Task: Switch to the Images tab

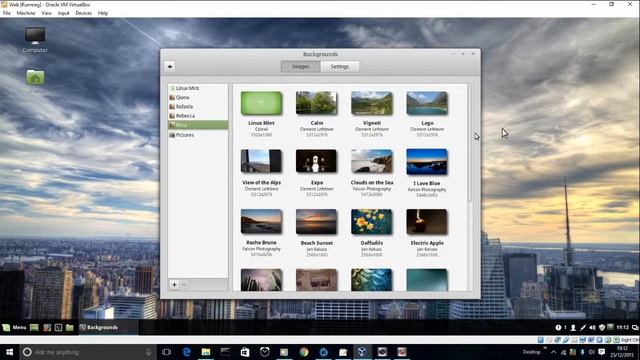Action: coord(301,67)
